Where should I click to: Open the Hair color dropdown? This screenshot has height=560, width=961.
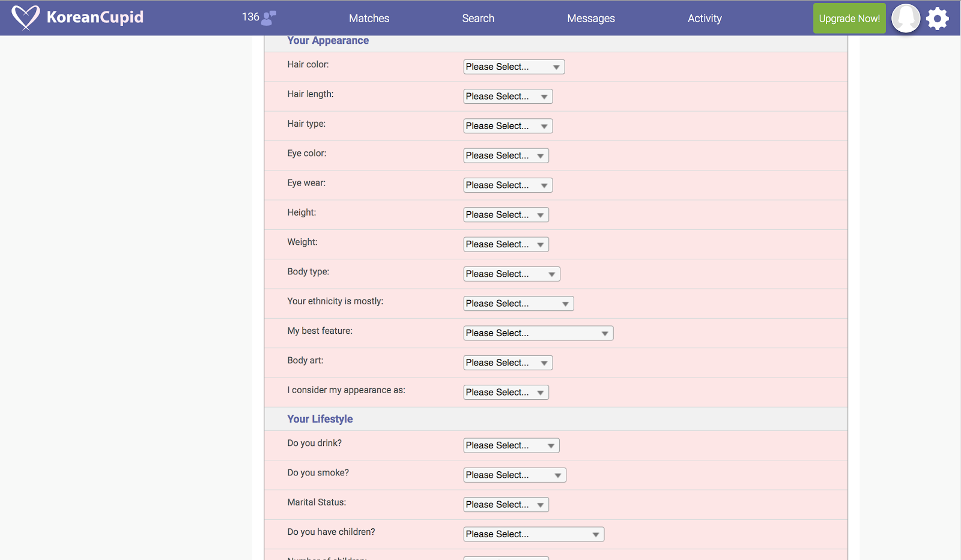click(514, 67)
